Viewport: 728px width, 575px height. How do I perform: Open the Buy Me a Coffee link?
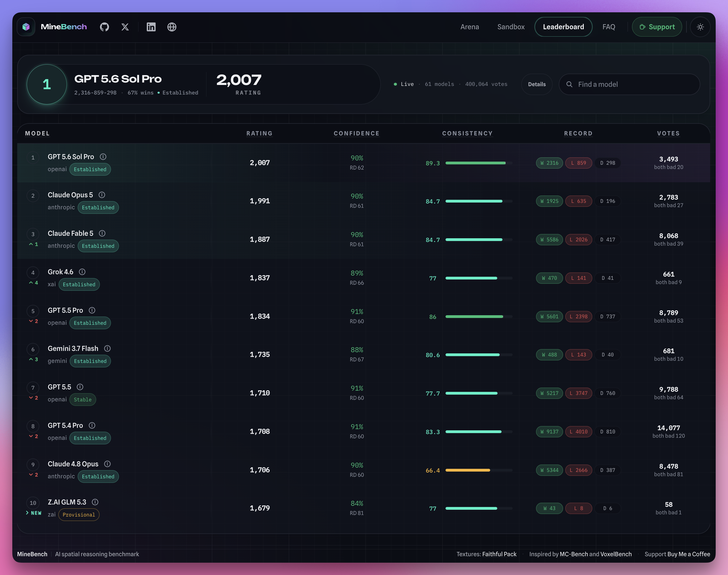click(689, 554)
